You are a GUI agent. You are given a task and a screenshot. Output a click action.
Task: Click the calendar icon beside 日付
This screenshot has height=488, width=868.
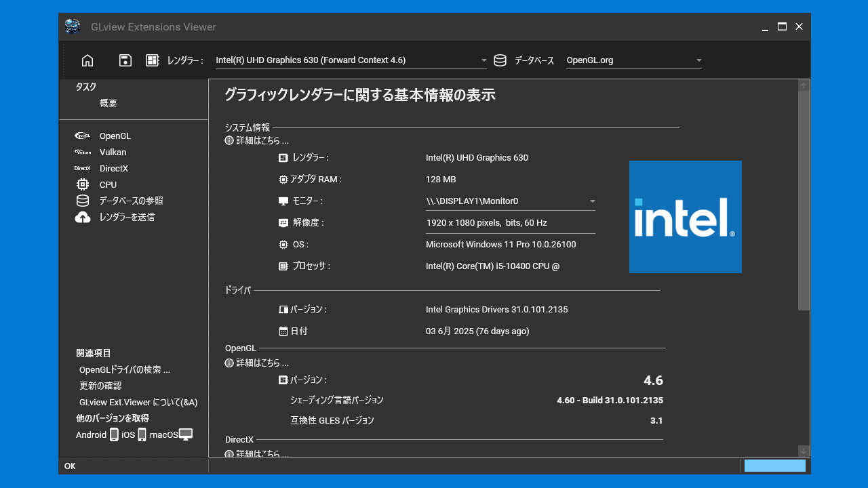click(x=283, y=331)
